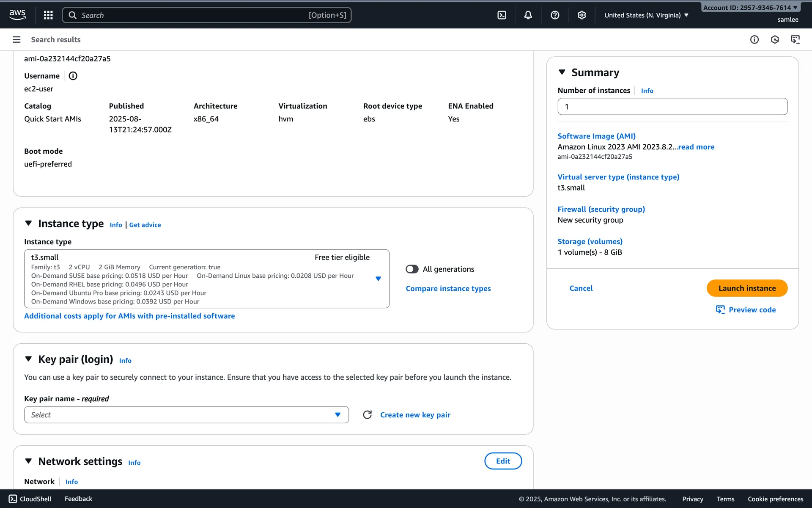
Task: Collapse the Summary panel
Action: point(562,72)
